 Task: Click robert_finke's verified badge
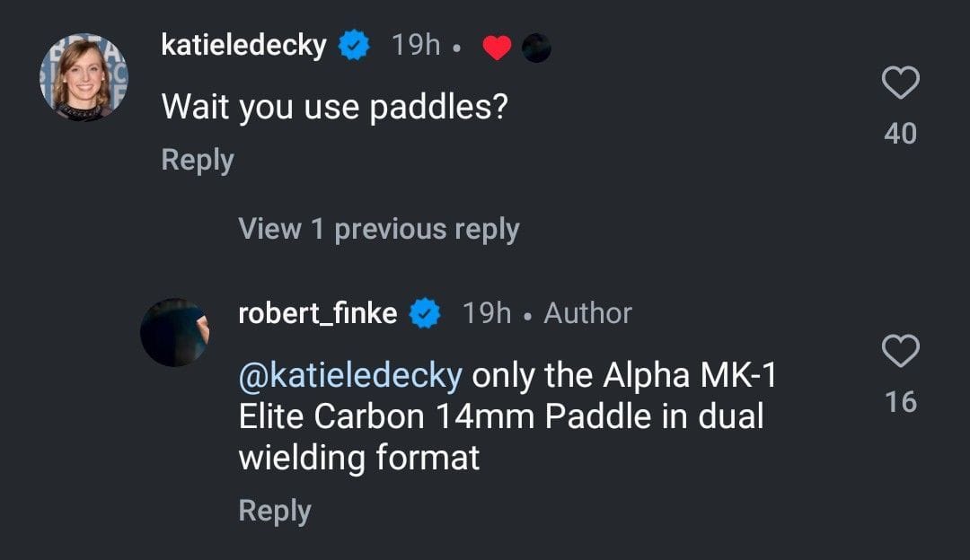click(x=426, y=313)
